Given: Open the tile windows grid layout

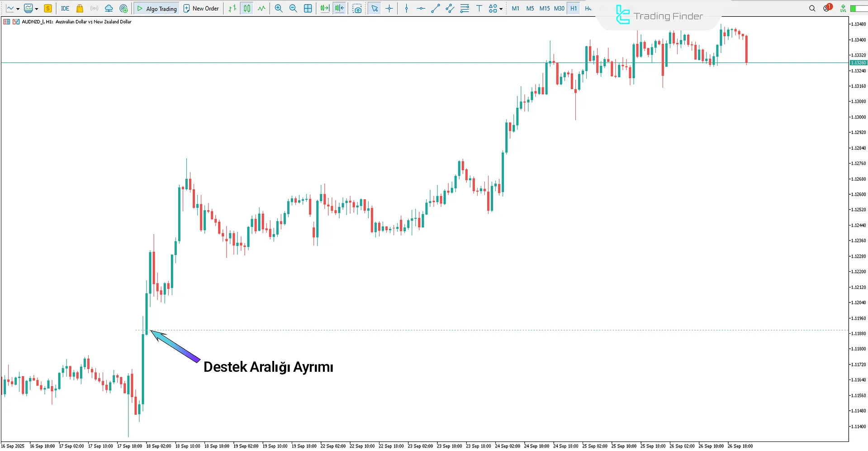Looking at the screenshot, I should (308, 9).
